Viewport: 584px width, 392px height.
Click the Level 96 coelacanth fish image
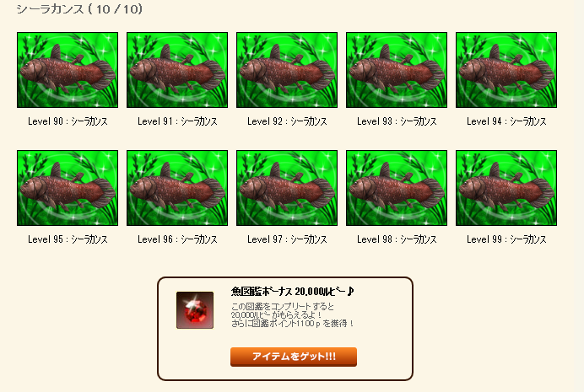pos(177,188)
